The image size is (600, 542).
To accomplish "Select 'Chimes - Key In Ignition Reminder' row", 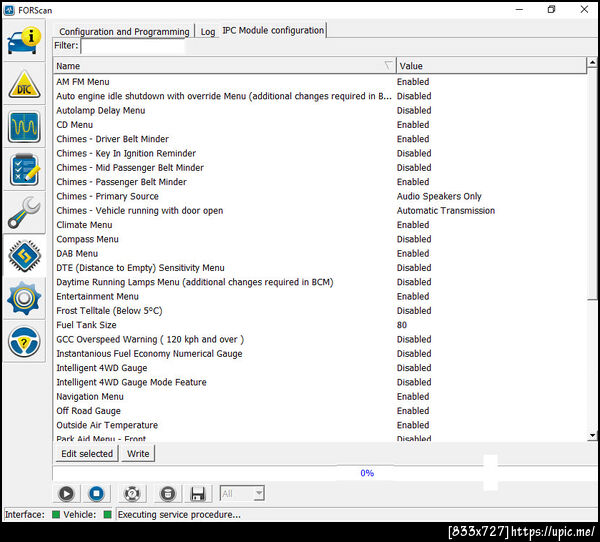I will coord(320,153).
